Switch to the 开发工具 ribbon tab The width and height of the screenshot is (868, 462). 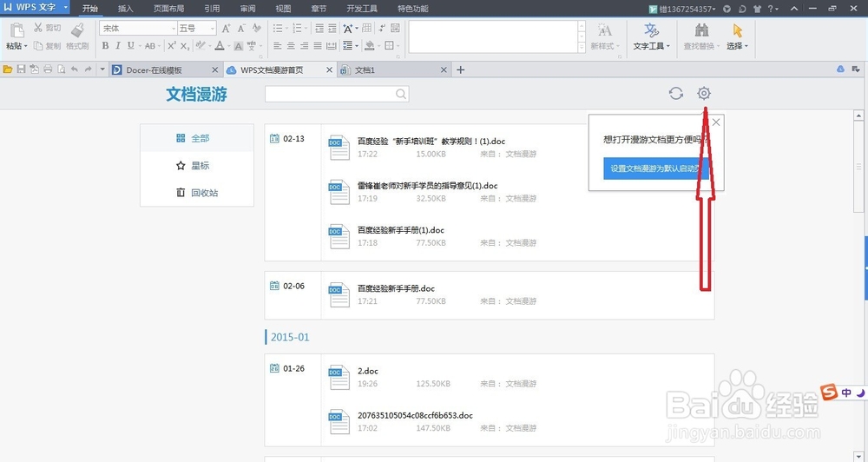(362, 9)
